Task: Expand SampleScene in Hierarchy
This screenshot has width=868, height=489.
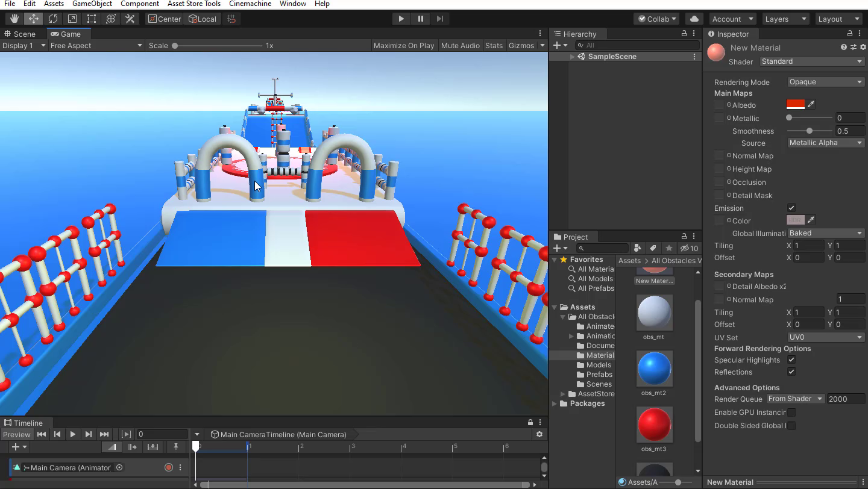Action: (572, 57)
